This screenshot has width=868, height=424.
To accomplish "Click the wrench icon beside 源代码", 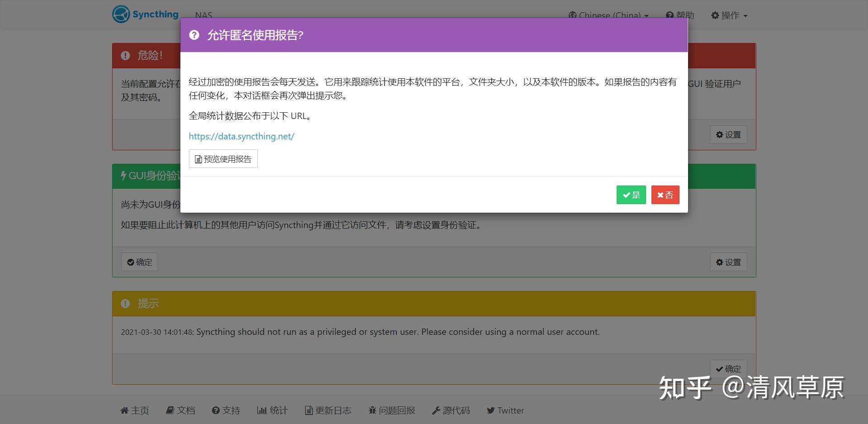I will coord(436,410).
